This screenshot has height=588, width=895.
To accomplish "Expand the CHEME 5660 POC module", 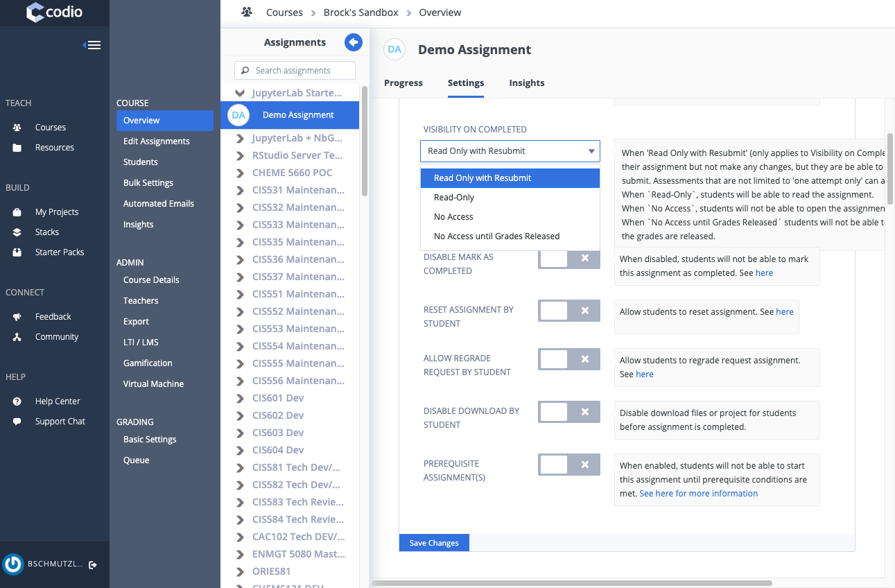I will click(x=240, y=173).
